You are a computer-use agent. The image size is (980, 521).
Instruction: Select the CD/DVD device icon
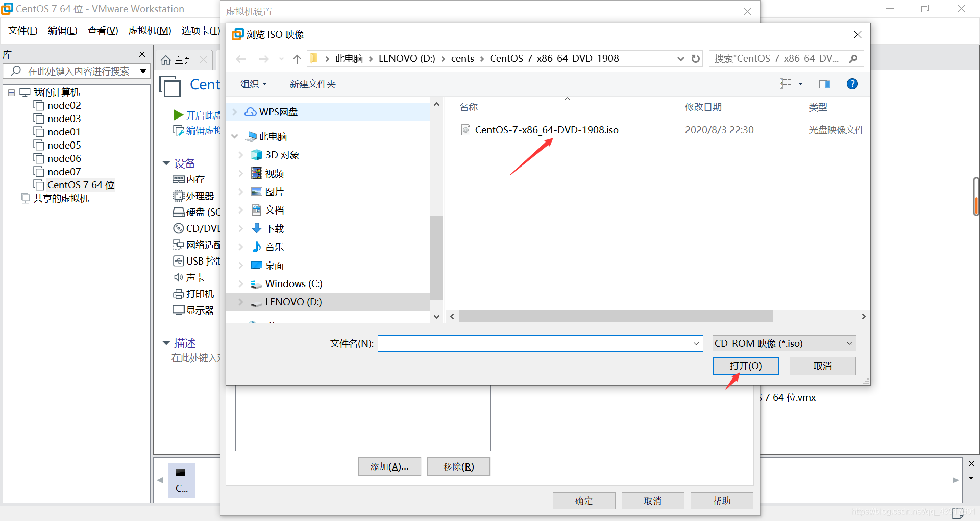pos(179,228)
